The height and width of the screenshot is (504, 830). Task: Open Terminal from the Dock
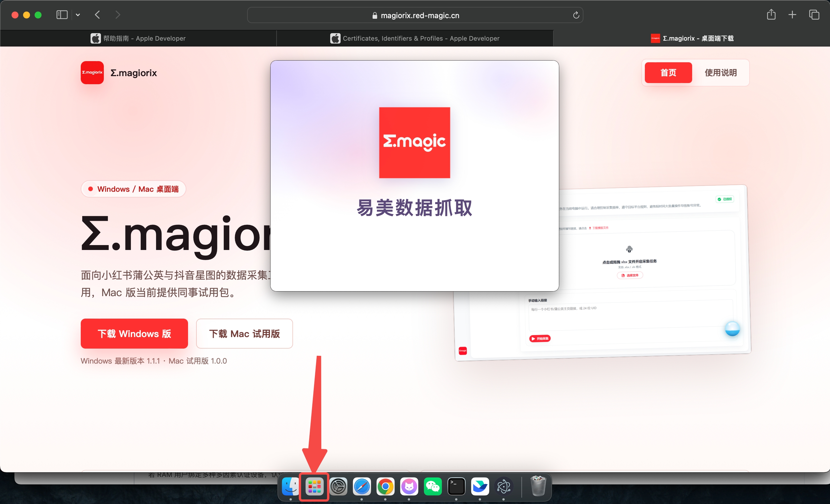(x=456, y=486)
